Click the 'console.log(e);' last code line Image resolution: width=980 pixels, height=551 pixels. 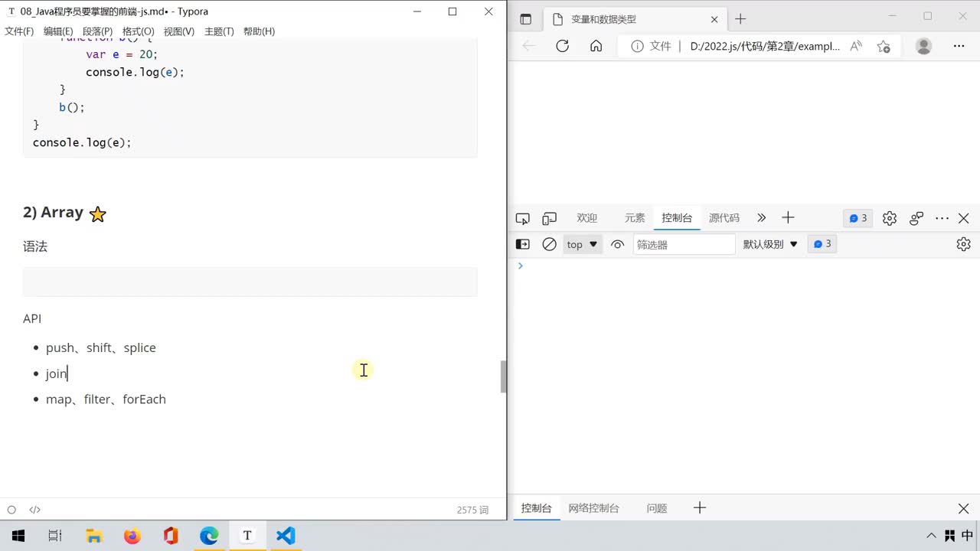pyautogui.click(x=82, y=142)
